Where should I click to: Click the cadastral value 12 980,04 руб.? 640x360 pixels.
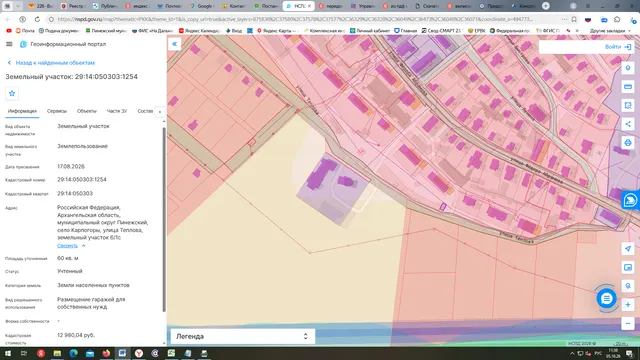[x=76, y=335]
